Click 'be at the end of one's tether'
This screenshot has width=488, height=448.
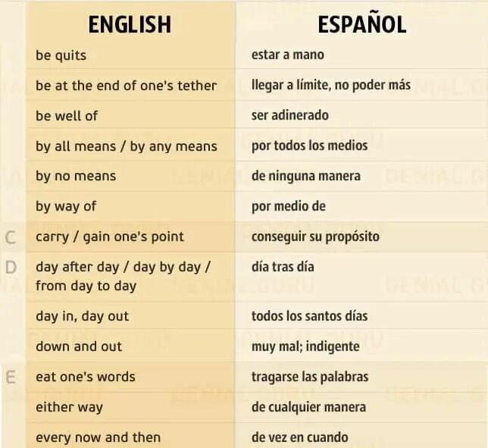click(126, 86)
